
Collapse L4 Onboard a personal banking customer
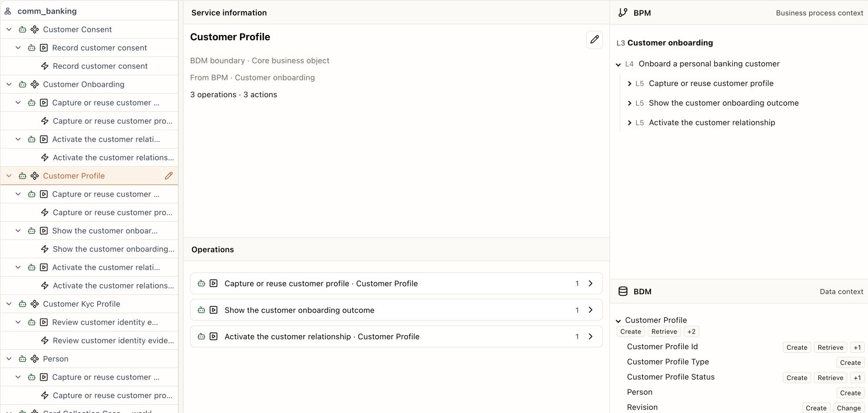(x=619, y=64)
